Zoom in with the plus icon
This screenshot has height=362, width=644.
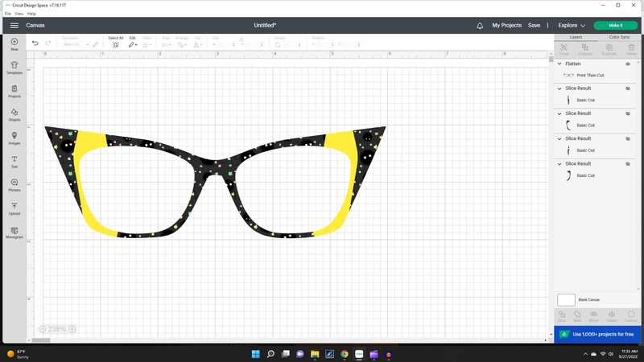click(72, 329)
